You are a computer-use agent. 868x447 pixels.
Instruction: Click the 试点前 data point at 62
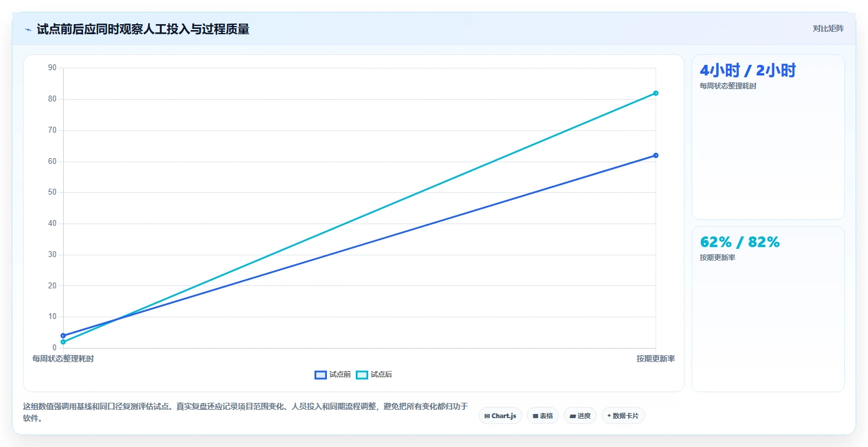656,156
